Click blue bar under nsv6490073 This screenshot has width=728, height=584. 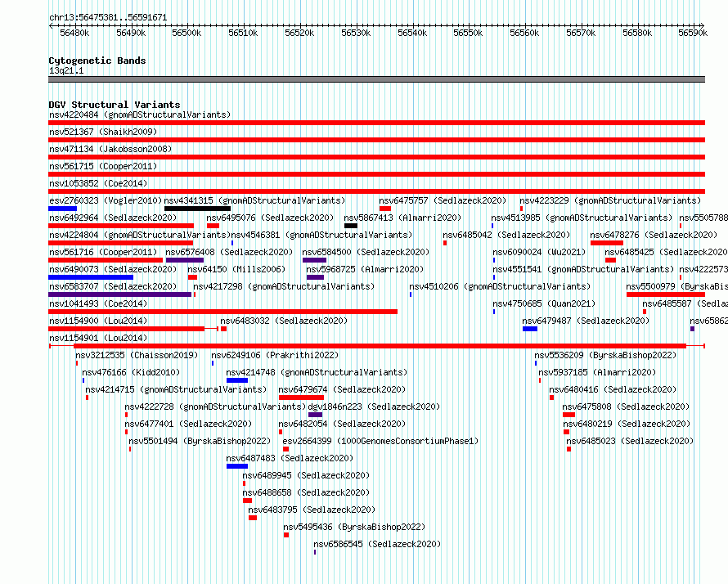coord(91,277)
